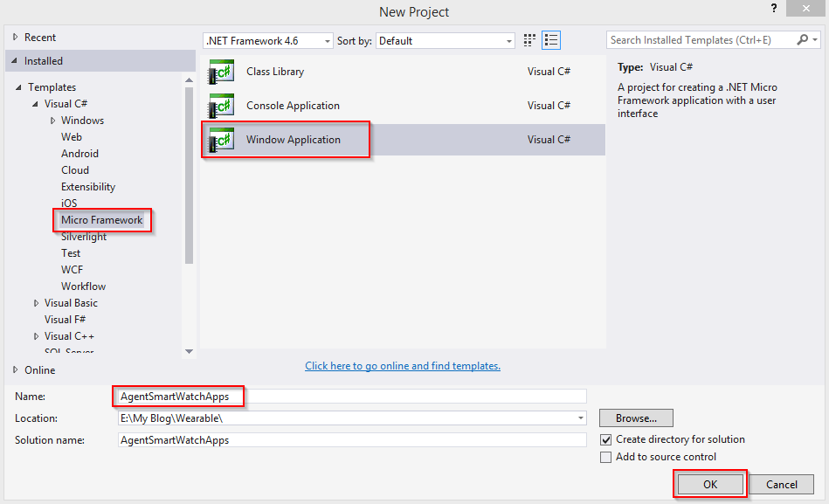Expand the Location path dropdown
Screen dimensions: 829x504
click(581, 418)
